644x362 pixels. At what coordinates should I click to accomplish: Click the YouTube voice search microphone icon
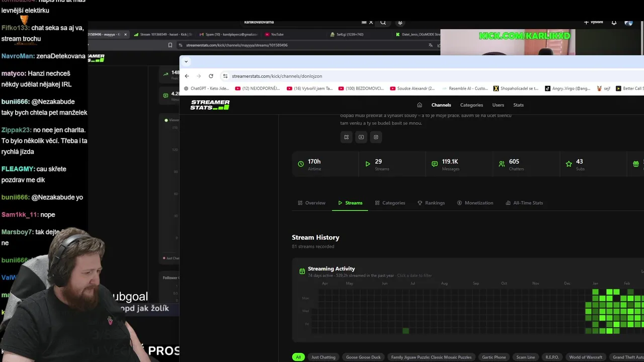400,22
